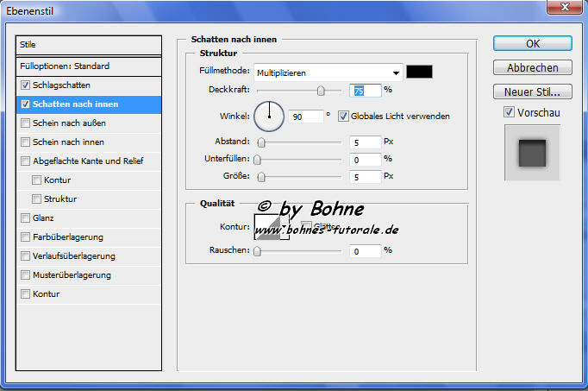Toggle Globales Licht verwenden checkbox
Viewport: 588px width, 391px height.
pyautogui.click(x=343, y=116)
